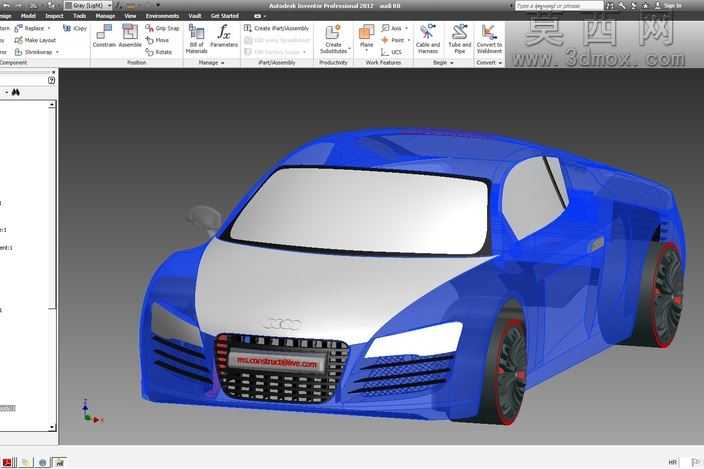Open the Plane tool dropdown arrow

coord(366,51)
